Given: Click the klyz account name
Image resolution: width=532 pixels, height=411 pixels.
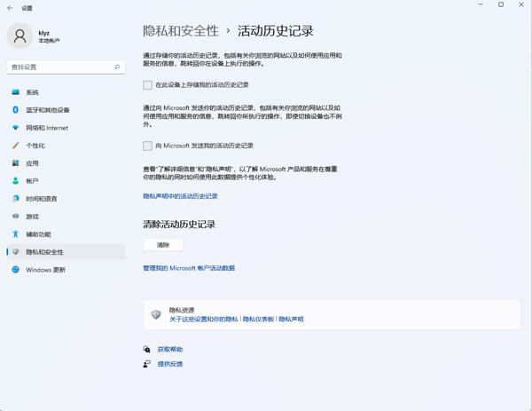Looking at the screenshot, I should (x=44, y=33).
